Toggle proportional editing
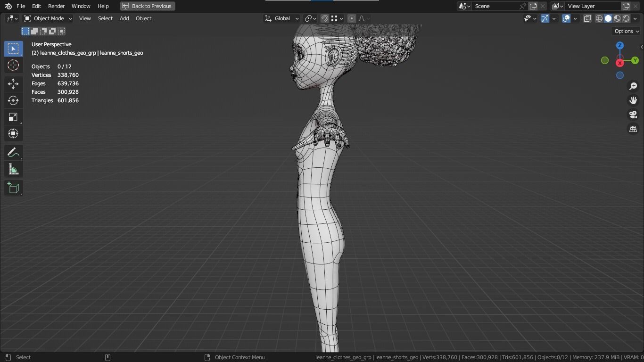This screenshot has width=644, height=362. pos(351,18)
